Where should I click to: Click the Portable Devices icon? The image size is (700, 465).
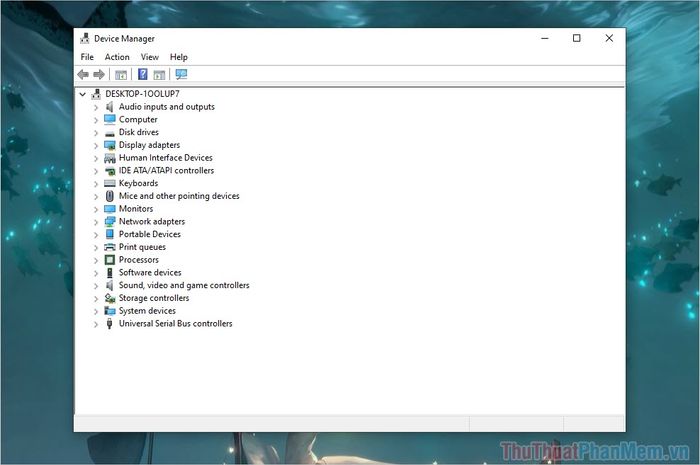click(x=109, y=234)
